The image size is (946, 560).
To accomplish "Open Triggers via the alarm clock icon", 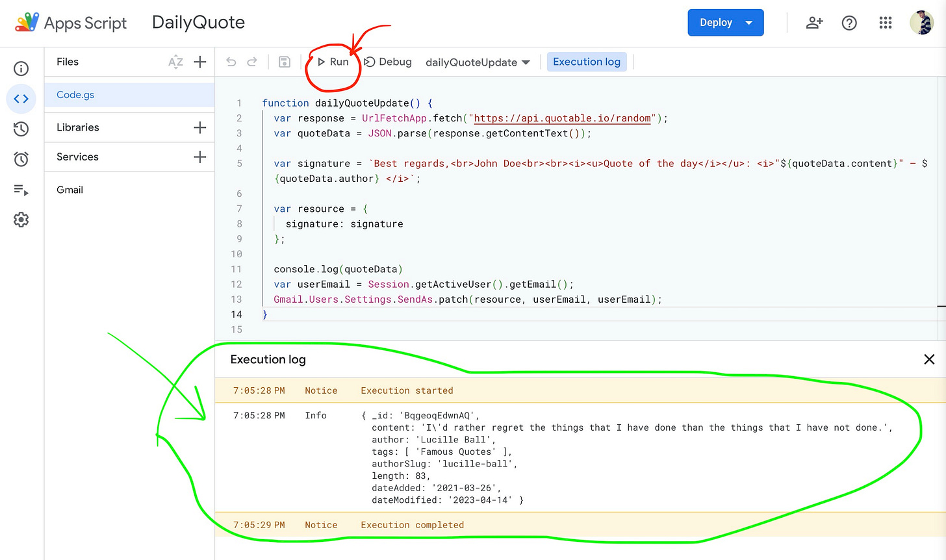I will (x=21, y=159).
